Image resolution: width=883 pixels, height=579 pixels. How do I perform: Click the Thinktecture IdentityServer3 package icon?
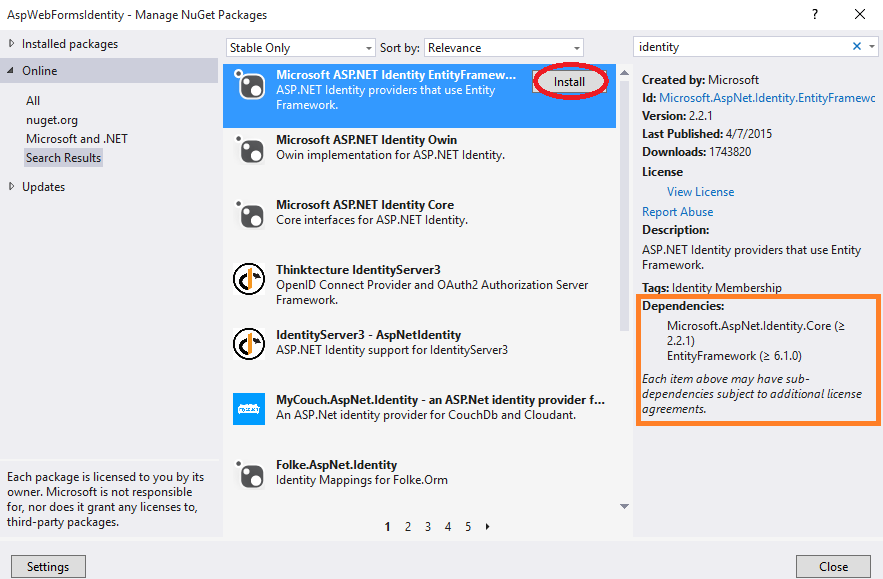(248, 279)
